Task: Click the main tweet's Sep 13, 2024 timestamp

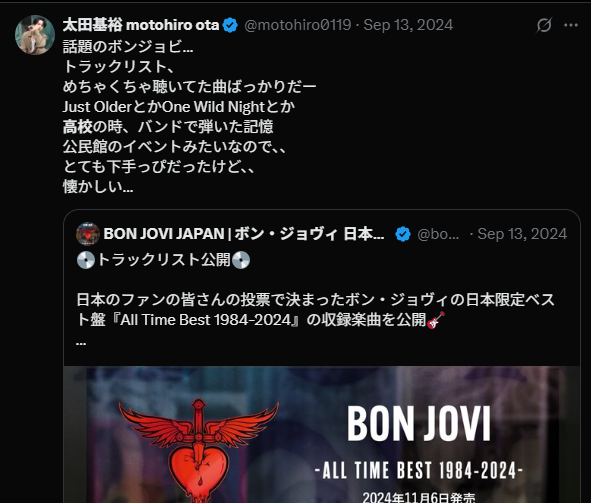Action: [408, 25]
